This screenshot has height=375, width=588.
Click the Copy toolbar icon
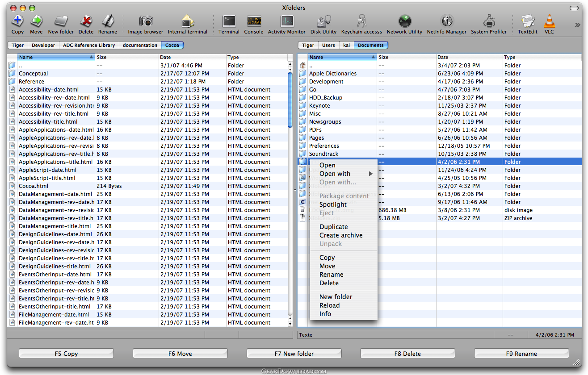[17, 21]
